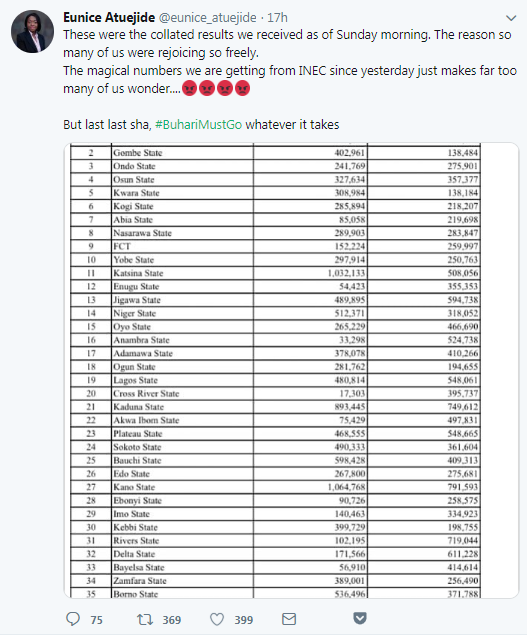Save tweet with the Pocket icon
This screenshot has height=635, width=527.
click(360, 618)
